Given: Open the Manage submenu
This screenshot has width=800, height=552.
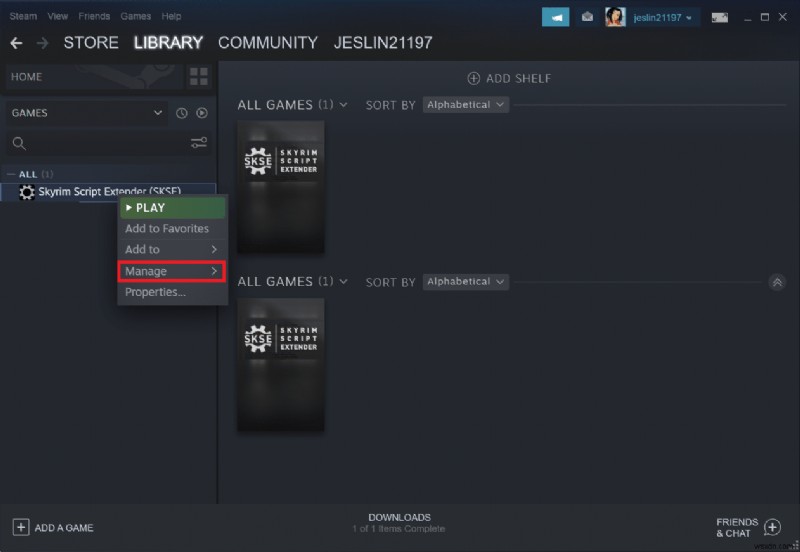Looking at the screenshot, I should pos(172,271).
